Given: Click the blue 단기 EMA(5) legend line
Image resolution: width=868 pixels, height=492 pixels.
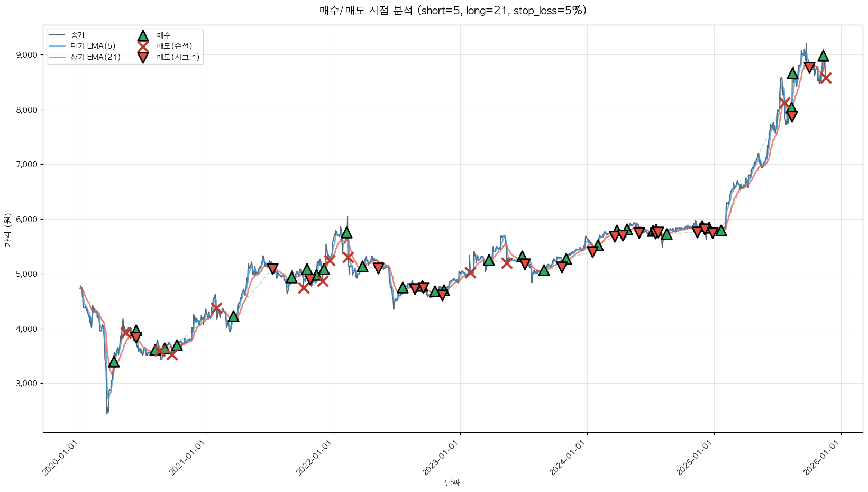Looking at the screenshot, I should (57, 46).
